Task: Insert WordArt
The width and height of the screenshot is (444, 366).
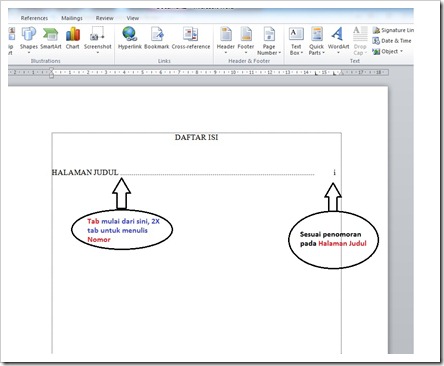Action: (338, 40)
